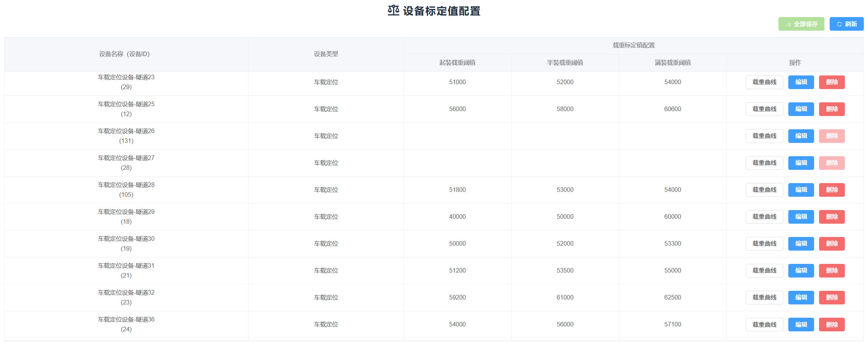The width and height of the screenshot is (868, 345).
Task: Click the 设备名称 (设备ID) column header
Action: pos(124,54)
